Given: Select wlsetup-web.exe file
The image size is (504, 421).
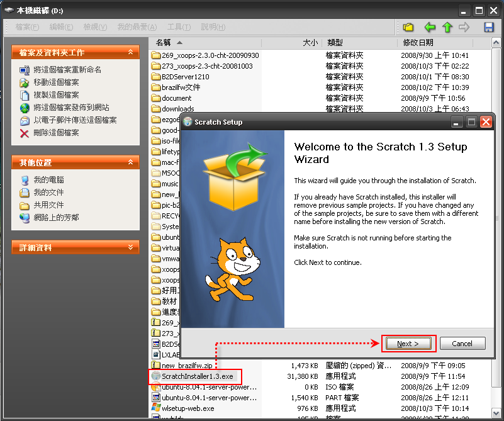Looking at the screenshot, I should [188, 408].
